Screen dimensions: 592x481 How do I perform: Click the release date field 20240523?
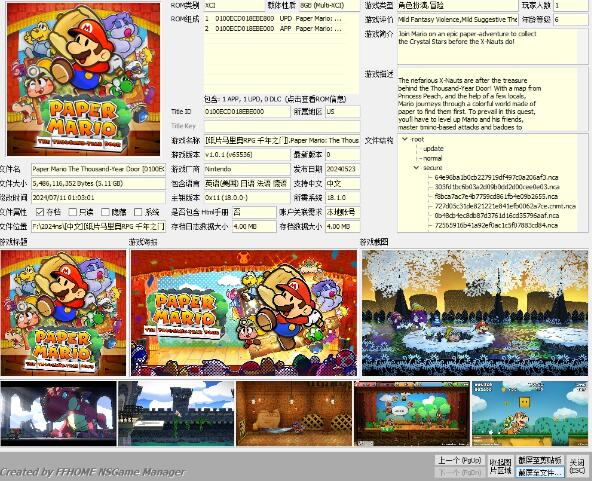coord(342,169)
